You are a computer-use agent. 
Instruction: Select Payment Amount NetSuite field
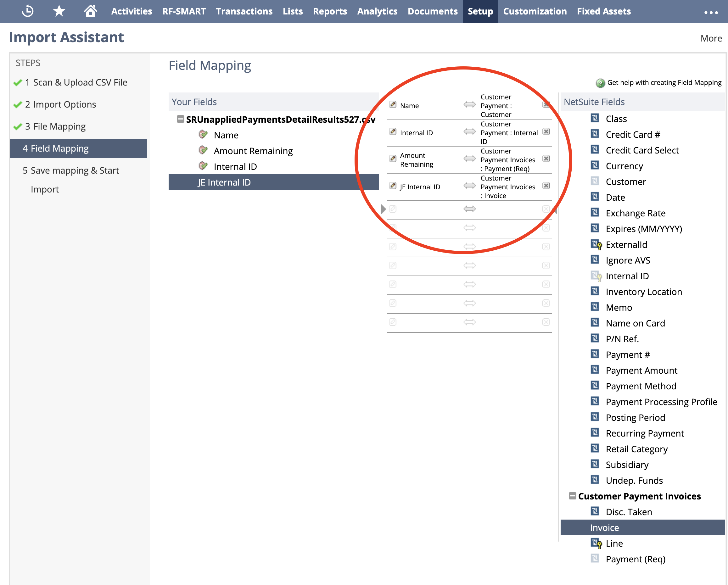[x=641, y=370]
